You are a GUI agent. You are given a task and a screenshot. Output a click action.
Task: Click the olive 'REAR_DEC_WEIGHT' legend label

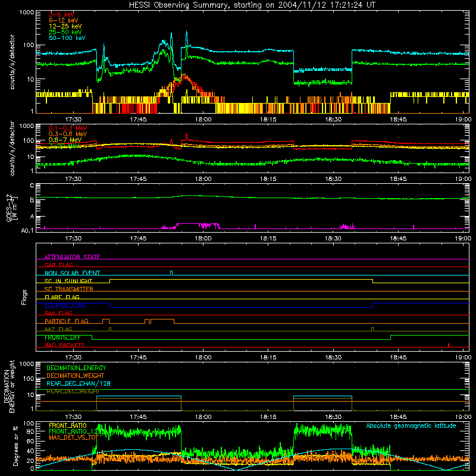(x=73, y=392)
